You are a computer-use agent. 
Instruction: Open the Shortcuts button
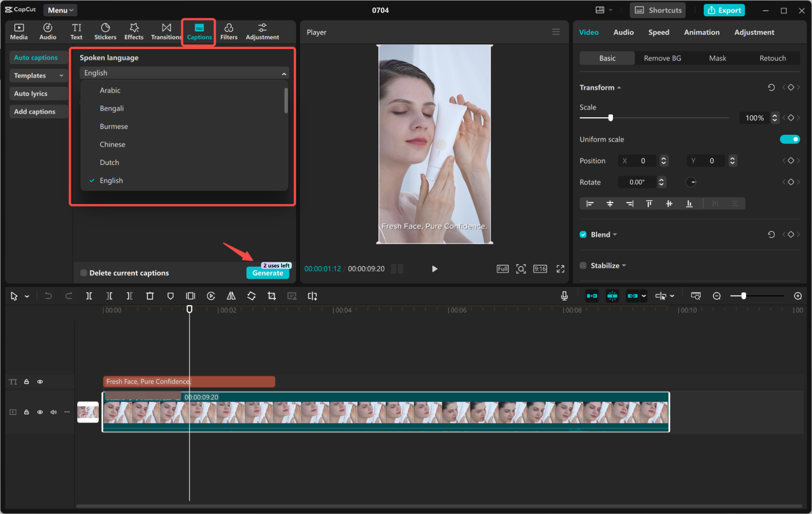click(658, 10)
